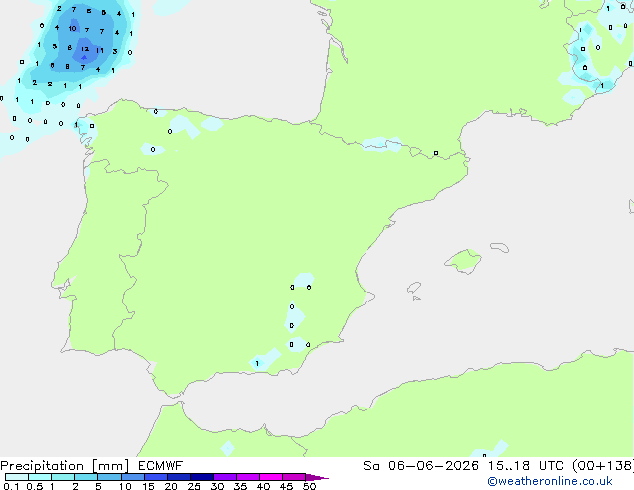Click the "11" precipitation value on map
This screenshot has width=634, height=490.
pos(99,51)
